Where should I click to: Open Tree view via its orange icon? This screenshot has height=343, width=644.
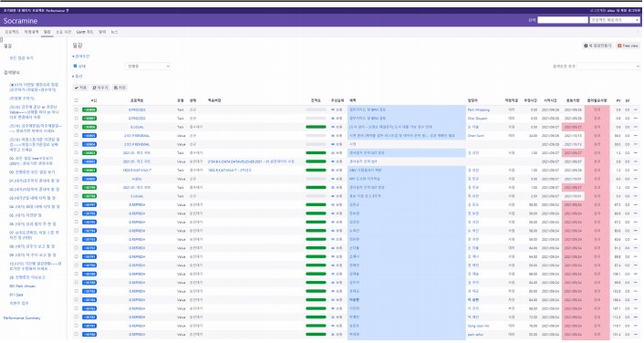[619, 46]
